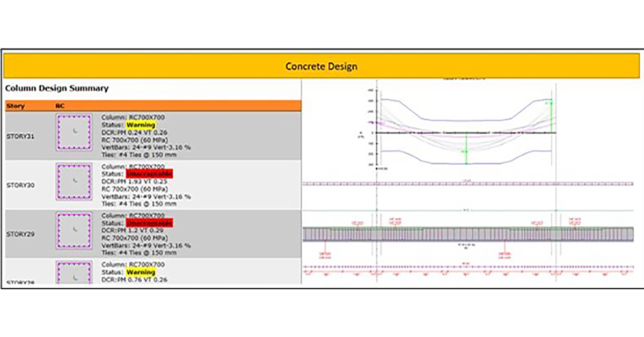Select the red Unacceptable status for STORY29
This screenshot has height=337, width=644.
[x=149, y=223]
